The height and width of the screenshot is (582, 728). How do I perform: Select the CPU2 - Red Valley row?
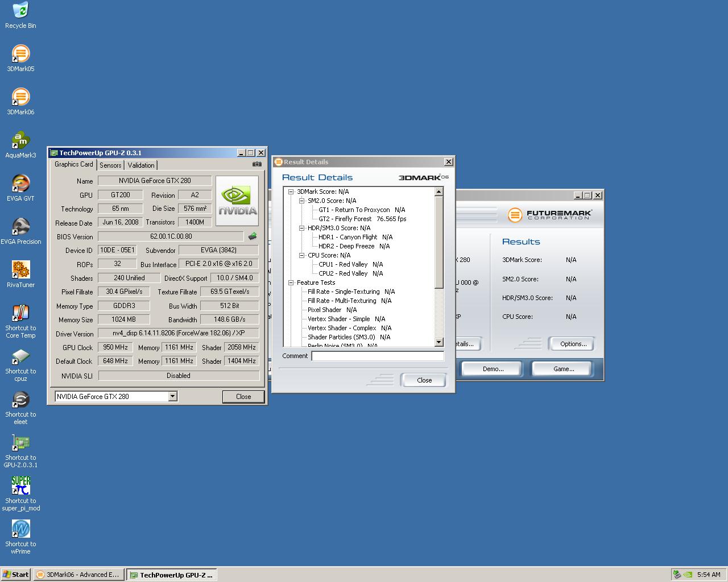pos(350,273)
